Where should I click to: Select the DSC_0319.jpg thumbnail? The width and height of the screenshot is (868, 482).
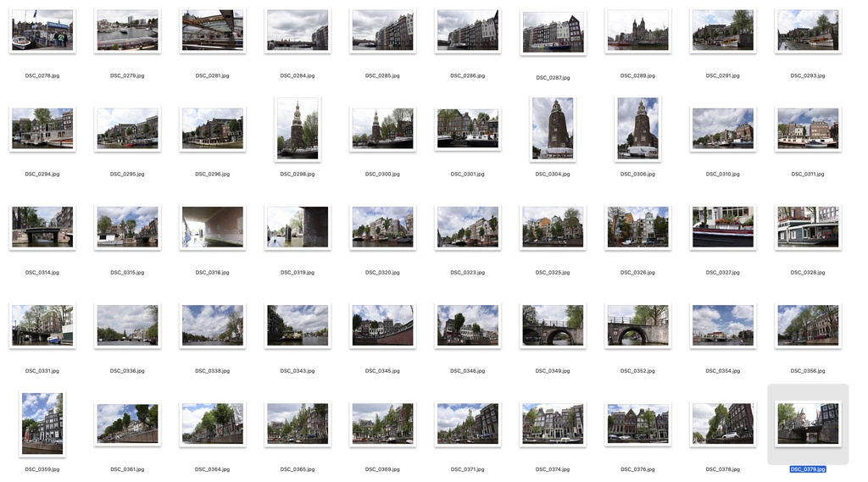298,227
